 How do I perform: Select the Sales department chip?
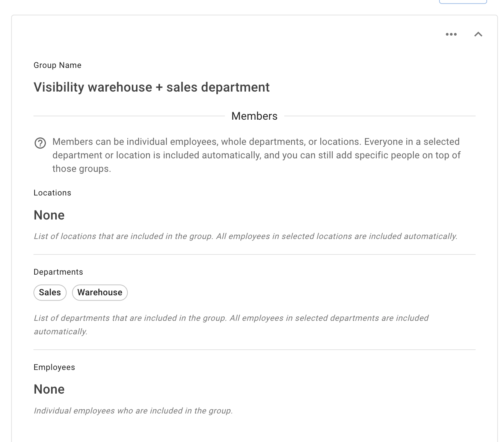(50, 292)
